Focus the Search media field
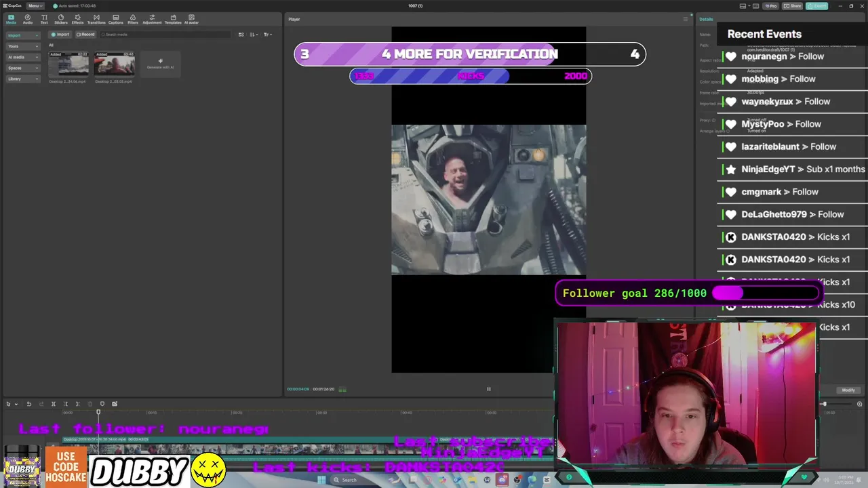868x488 pixels. click(165, 35)
